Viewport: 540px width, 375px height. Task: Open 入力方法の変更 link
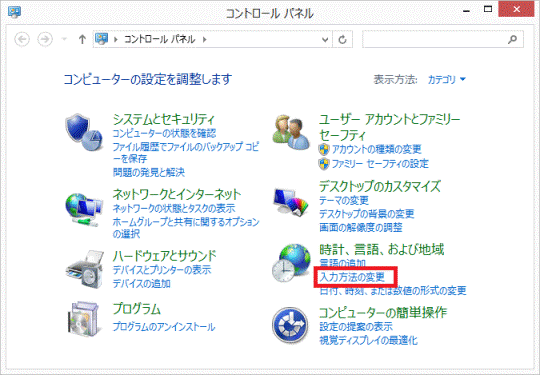point(352,277)
